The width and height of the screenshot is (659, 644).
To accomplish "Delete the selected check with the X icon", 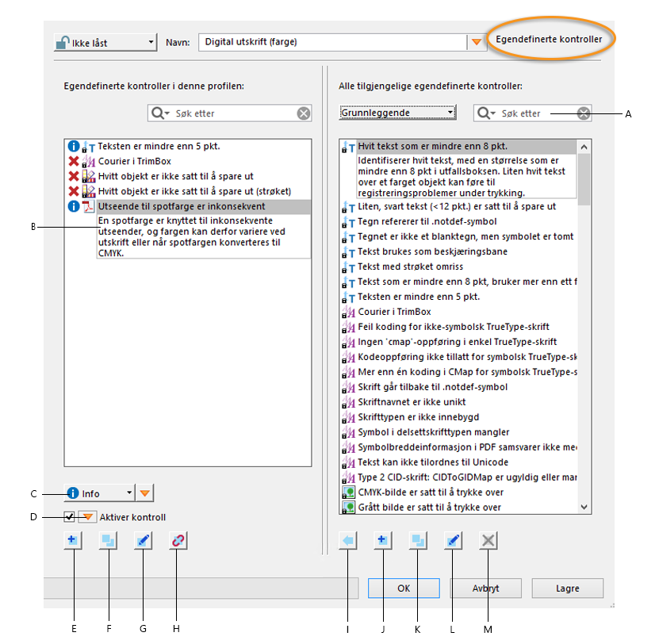I will (x=487, y=540).
